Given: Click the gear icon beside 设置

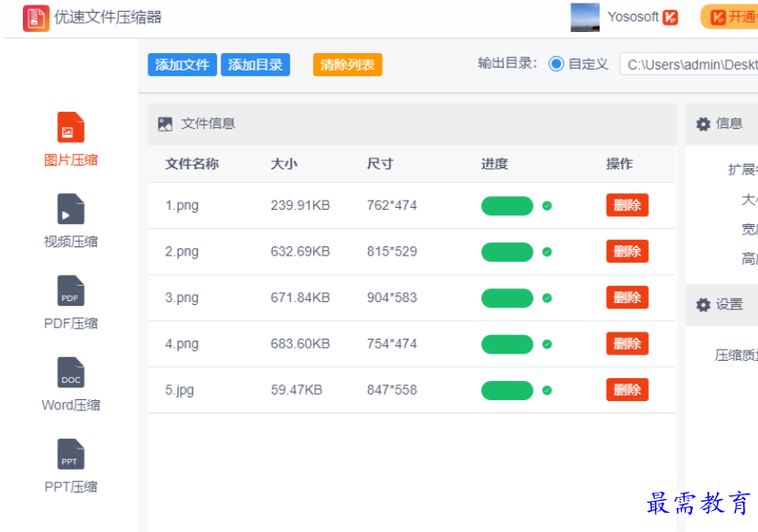Looking at the screenshot, I should click(703, 305).
